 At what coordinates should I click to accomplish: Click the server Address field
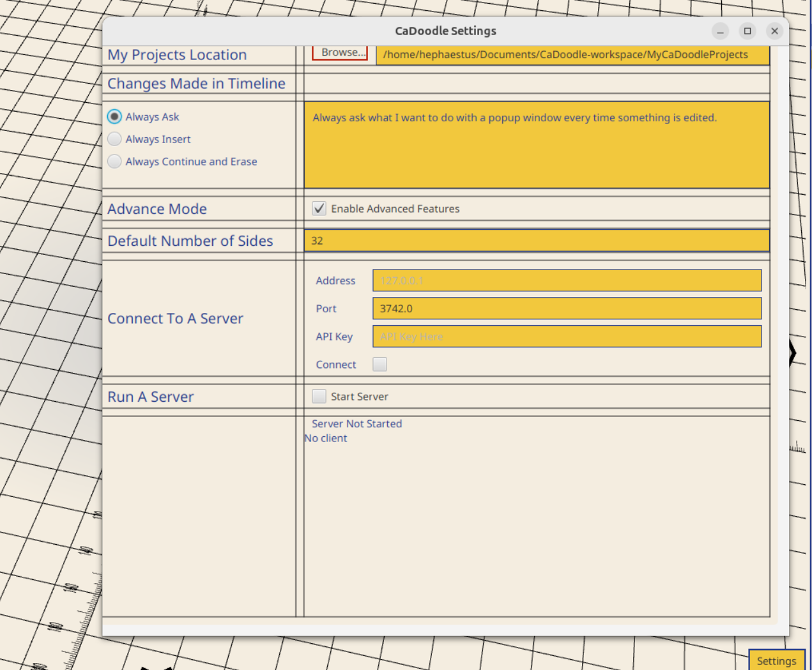click(566, 280)
